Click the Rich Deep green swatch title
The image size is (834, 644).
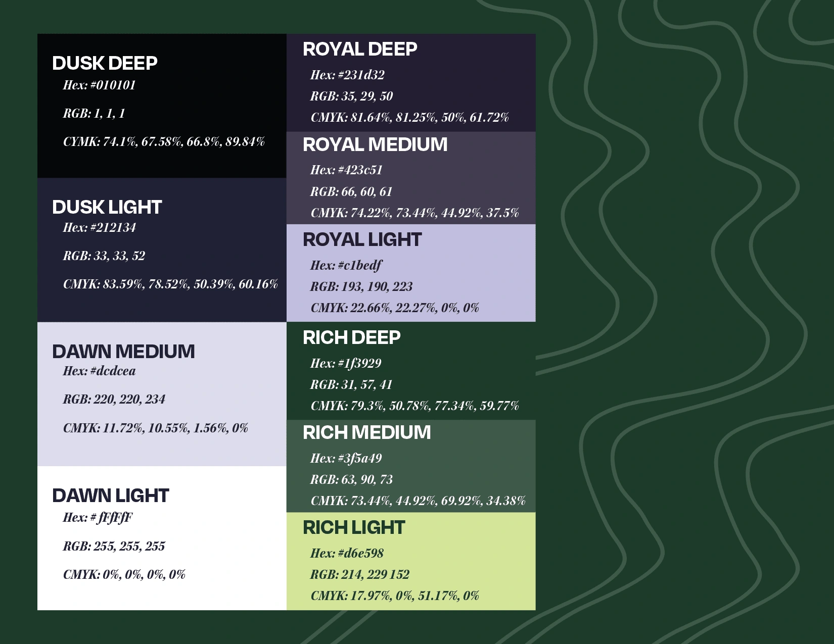click(352, 337)
